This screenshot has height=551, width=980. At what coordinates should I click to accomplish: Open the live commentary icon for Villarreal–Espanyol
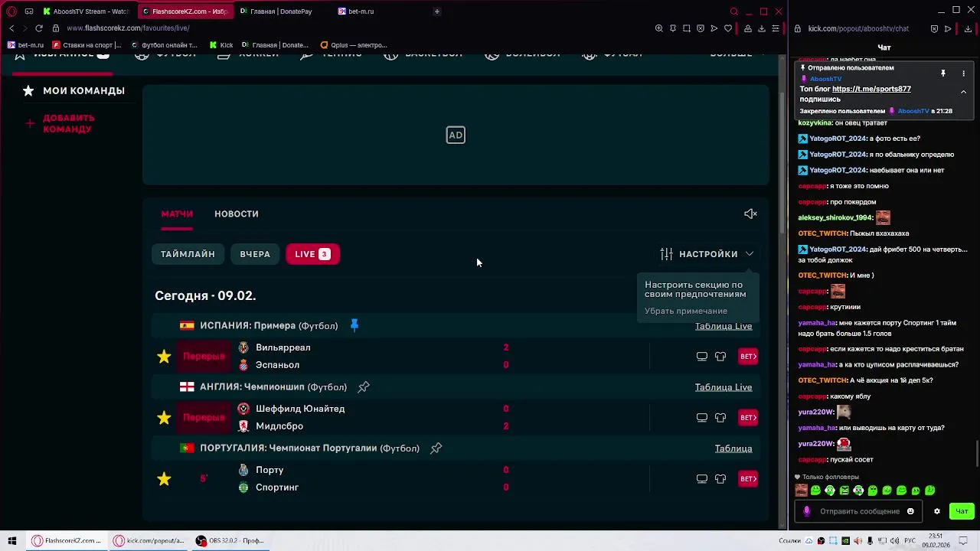pos(701,357)
